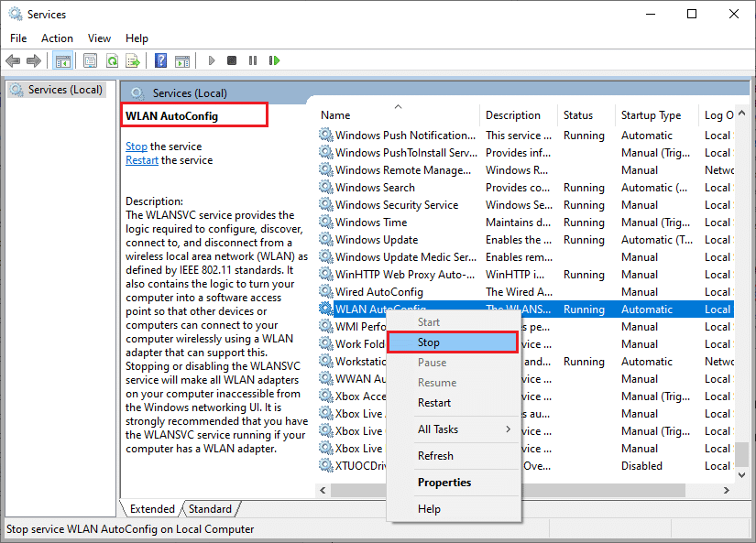Select the Wired AutoConfig service row
Image resolution: width=756 pixels, height=543 pixels.
point(526,291)
